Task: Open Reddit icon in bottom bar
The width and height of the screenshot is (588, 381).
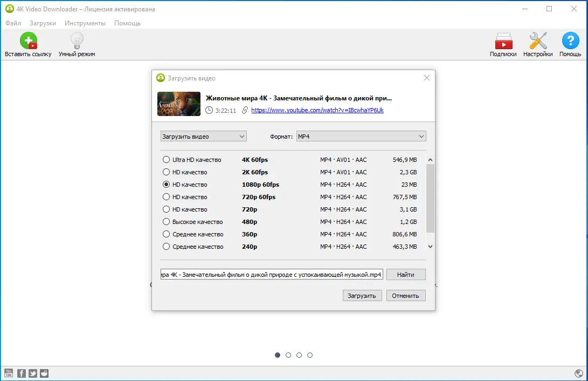Action: [44, 373]
